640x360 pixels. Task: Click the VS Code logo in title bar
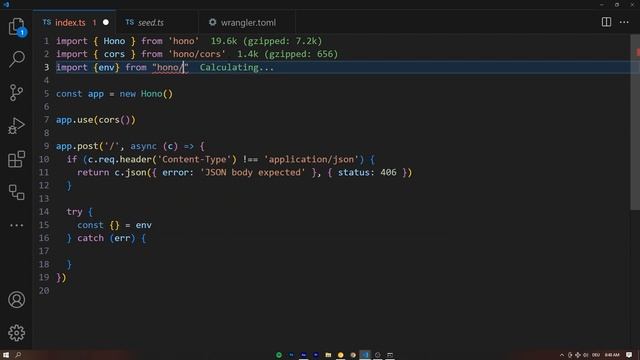tap(6, 4)
